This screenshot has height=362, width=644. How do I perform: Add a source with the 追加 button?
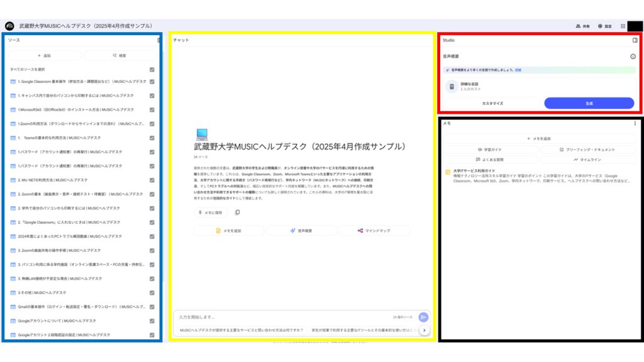pyautogui.click(x=45, y=55)
